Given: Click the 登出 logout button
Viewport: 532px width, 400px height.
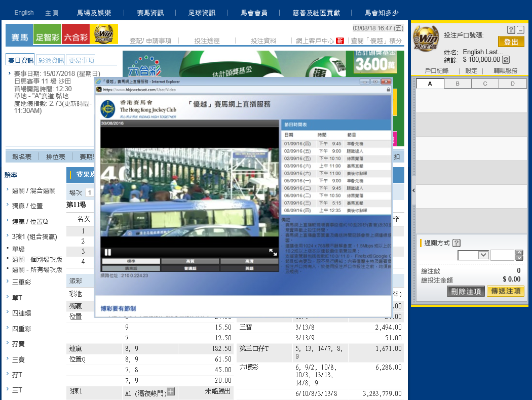Looking at the screenshot, I should (x=511, y=42).
